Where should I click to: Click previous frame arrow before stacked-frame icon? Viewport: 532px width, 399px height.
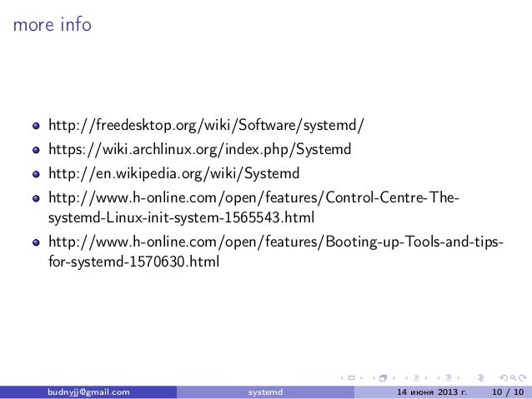374,377
